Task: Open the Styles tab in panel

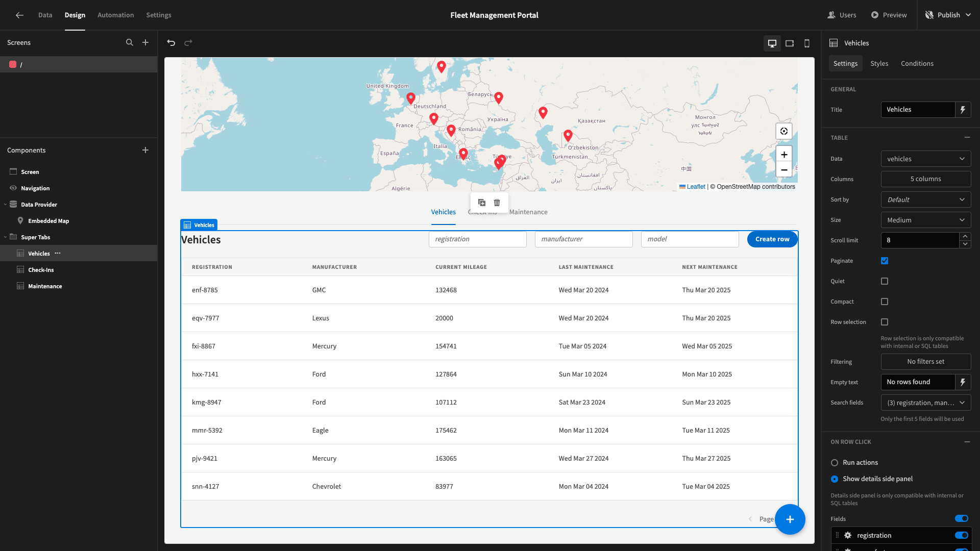Action: point(879,64)
